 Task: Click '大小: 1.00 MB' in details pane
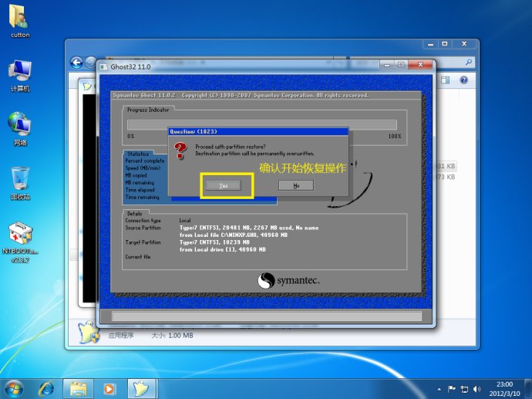(172, 336)
